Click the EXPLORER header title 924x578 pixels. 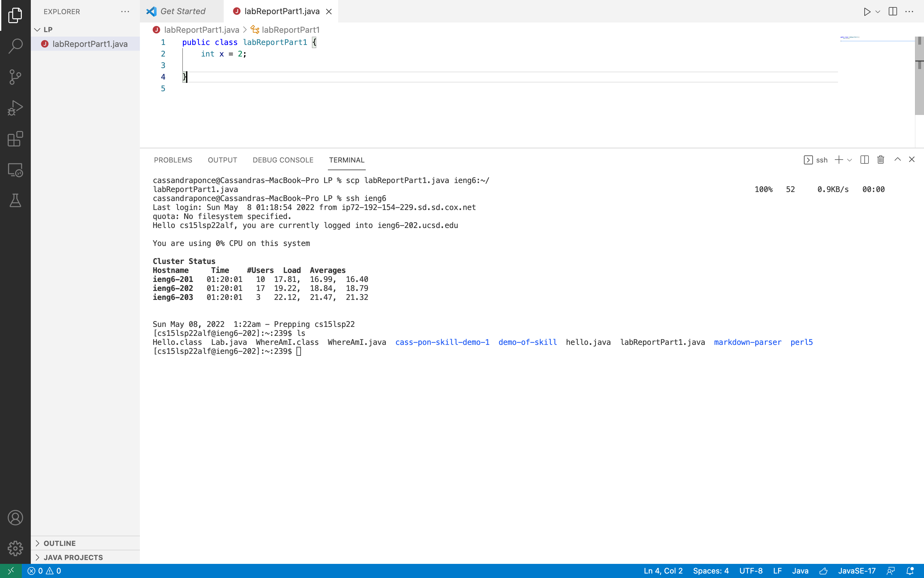pos(62,12)
